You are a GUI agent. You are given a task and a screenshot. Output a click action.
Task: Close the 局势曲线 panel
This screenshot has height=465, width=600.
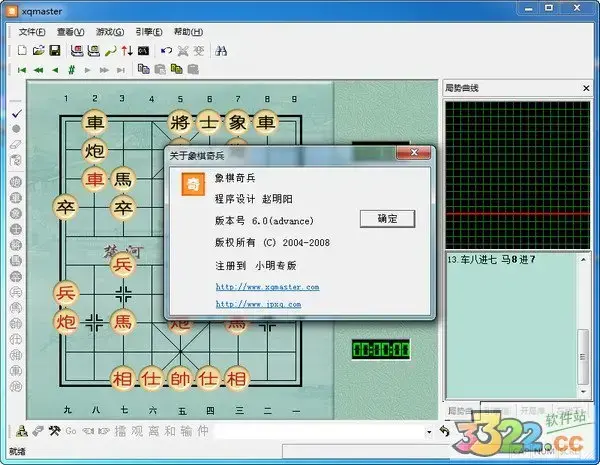[x=586, y=88]
